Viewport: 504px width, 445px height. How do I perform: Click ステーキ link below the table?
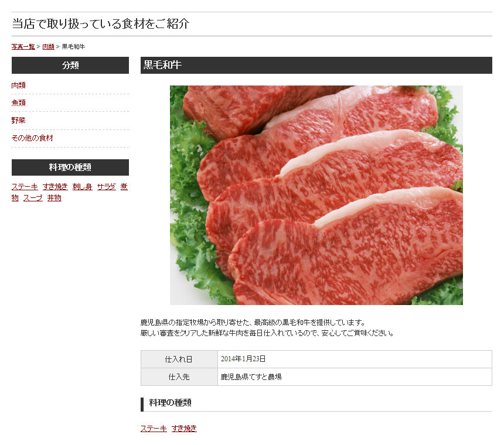154,428
